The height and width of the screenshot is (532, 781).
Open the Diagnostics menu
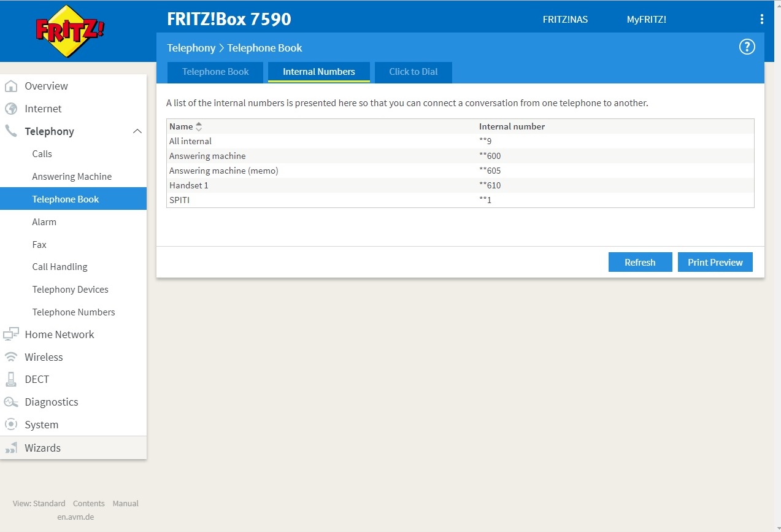coord(52,402)
